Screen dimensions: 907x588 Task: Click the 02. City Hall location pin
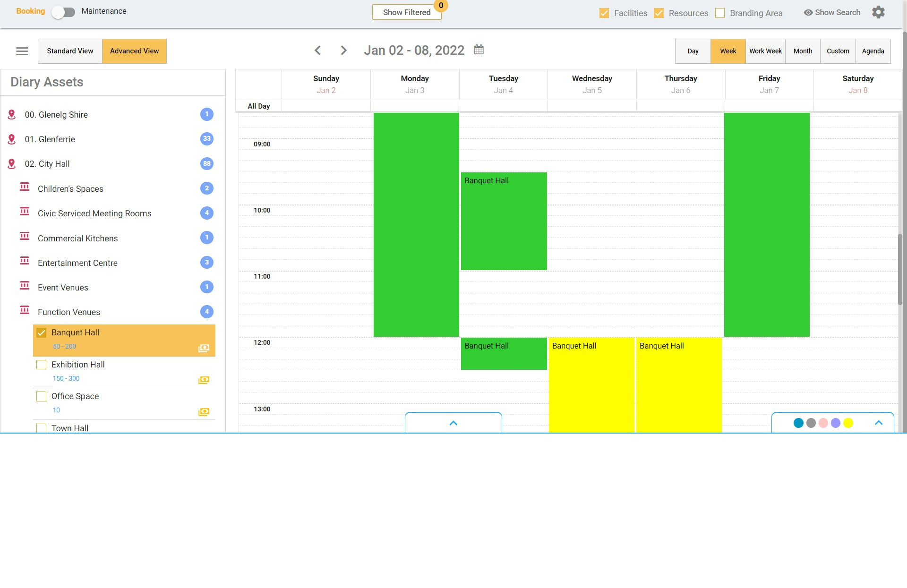[12, 164]
